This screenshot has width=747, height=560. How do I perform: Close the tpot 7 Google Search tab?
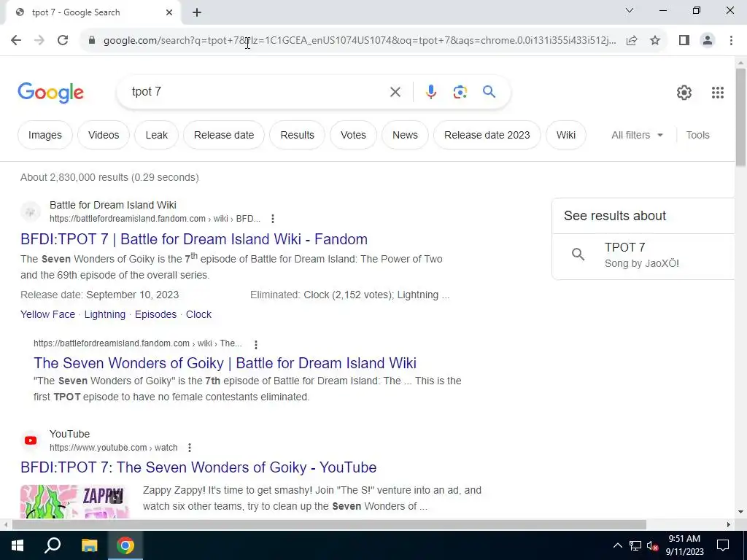tap(169, 12)
